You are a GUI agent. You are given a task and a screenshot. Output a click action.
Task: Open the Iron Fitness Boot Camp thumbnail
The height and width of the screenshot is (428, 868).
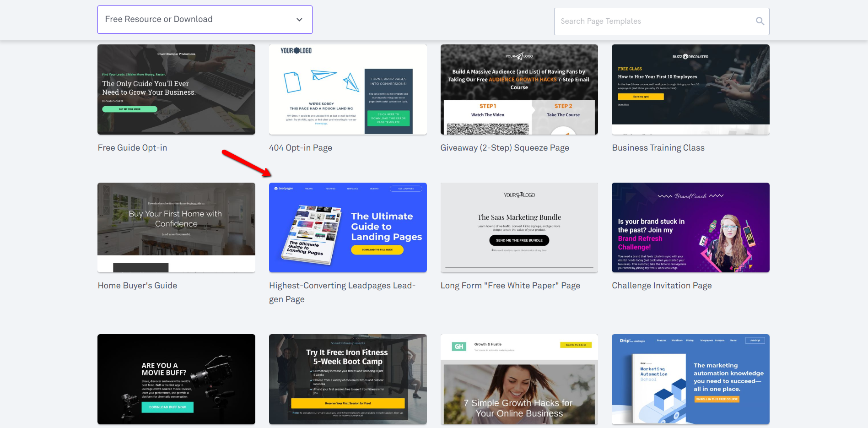[x=348, y=379]
